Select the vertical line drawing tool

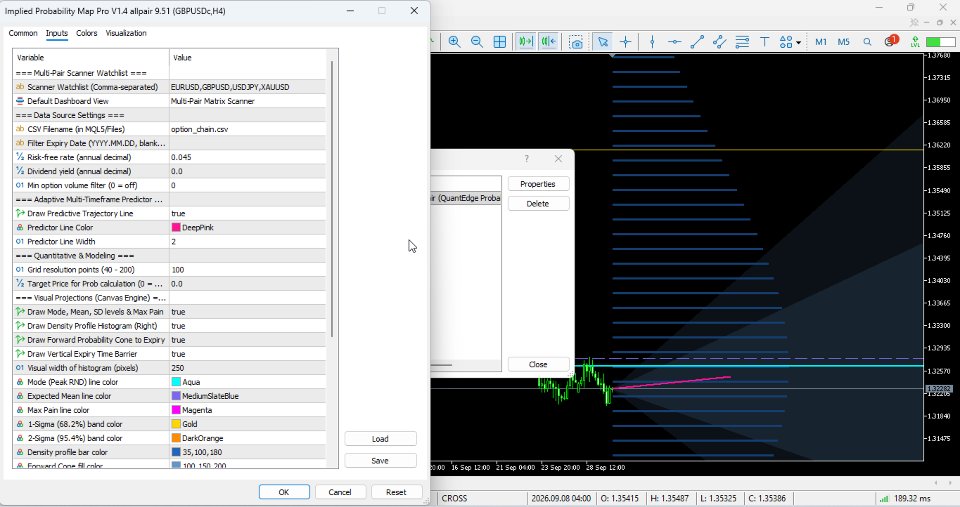[x=652, y=42]
